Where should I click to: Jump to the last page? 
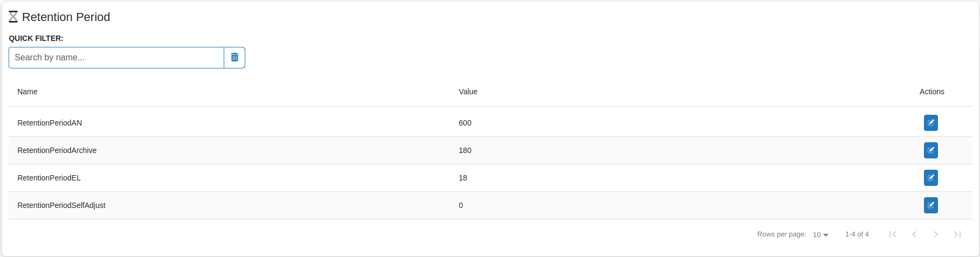pos(957,234)
